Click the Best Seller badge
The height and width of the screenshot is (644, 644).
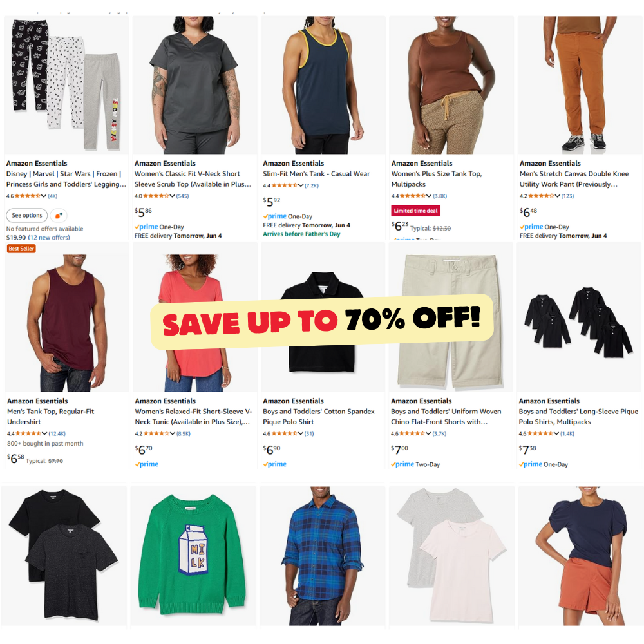point(21,249)
